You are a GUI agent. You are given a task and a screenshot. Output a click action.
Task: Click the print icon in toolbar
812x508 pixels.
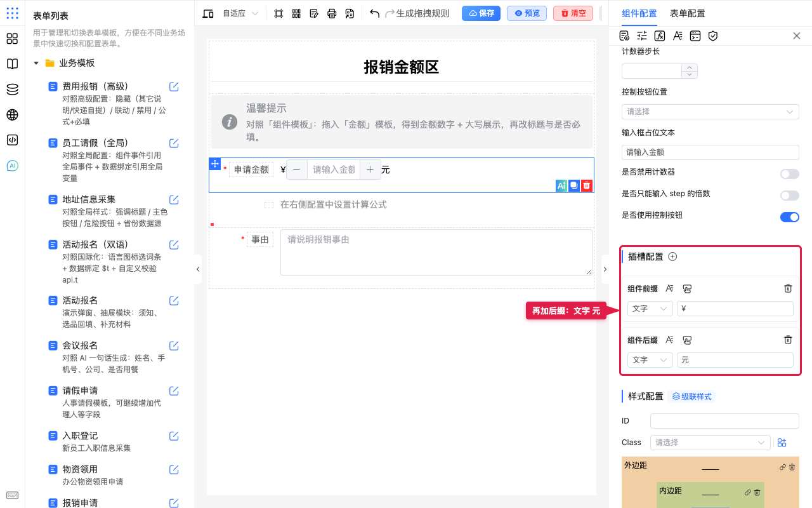(x=332, y=13)
